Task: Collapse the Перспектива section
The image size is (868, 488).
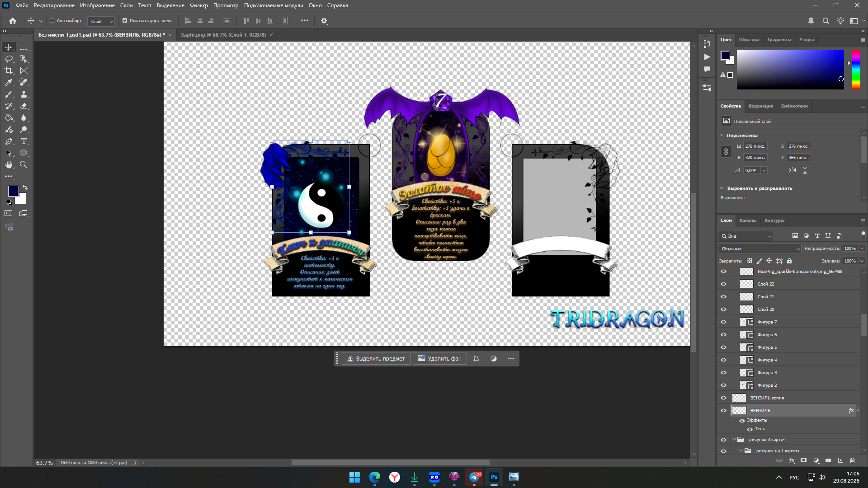Action: click(x=722, y=135)
